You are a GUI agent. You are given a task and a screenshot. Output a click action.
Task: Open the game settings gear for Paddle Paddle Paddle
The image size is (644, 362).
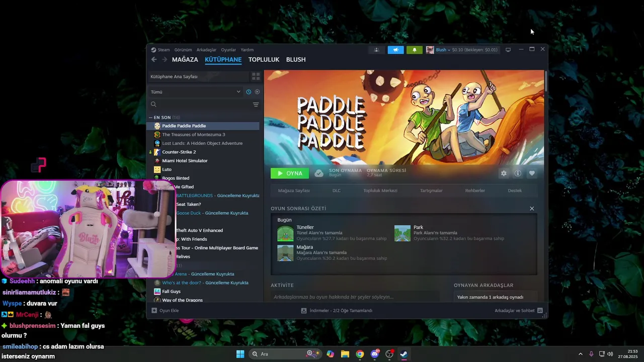pyautogui.click(x=504, y=173)
